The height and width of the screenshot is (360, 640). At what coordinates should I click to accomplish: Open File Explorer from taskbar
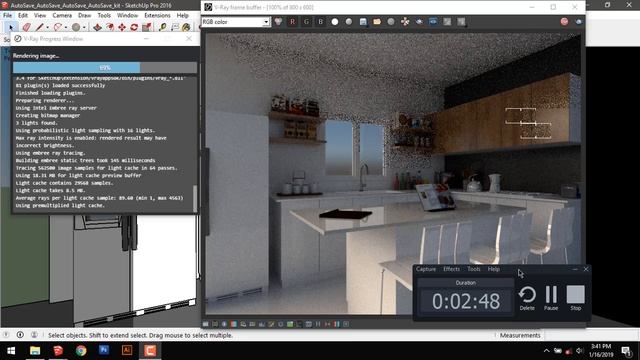tap(35, 351)
